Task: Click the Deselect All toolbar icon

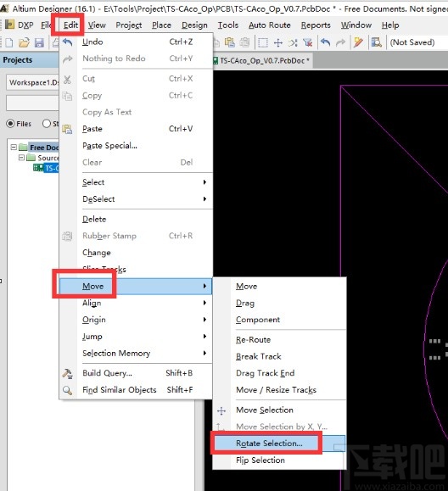Action: coord(293,42)
